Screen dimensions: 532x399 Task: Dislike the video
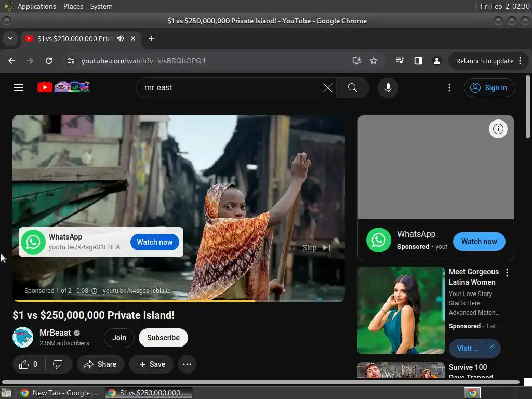(x=58, y=364)
